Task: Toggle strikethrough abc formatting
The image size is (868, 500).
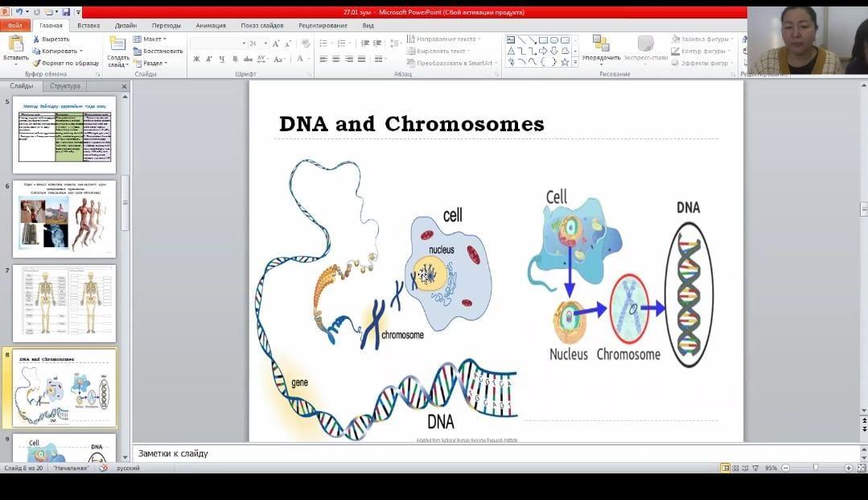Action: [x=248, y=59]
